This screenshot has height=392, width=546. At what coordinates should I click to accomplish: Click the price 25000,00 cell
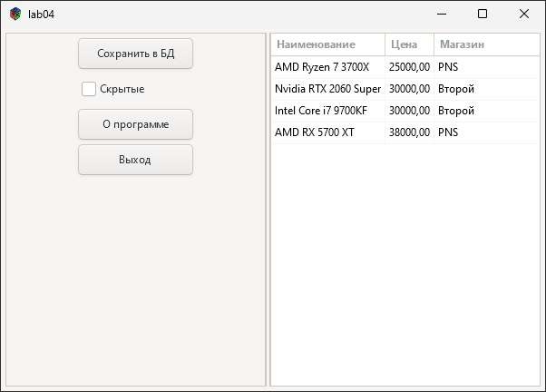410,67
